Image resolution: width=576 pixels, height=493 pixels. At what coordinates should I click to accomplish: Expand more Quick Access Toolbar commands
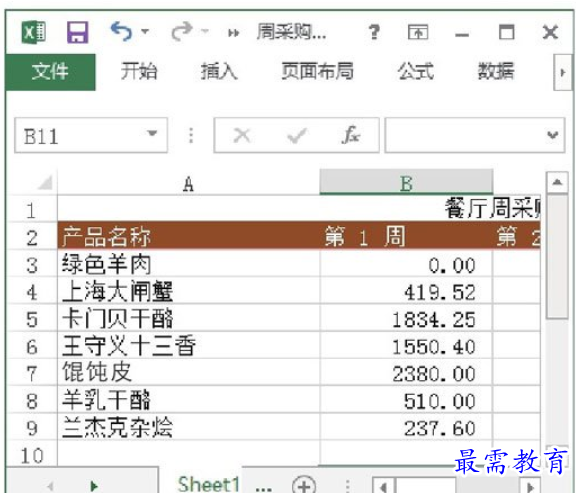(x=234, y=33)
